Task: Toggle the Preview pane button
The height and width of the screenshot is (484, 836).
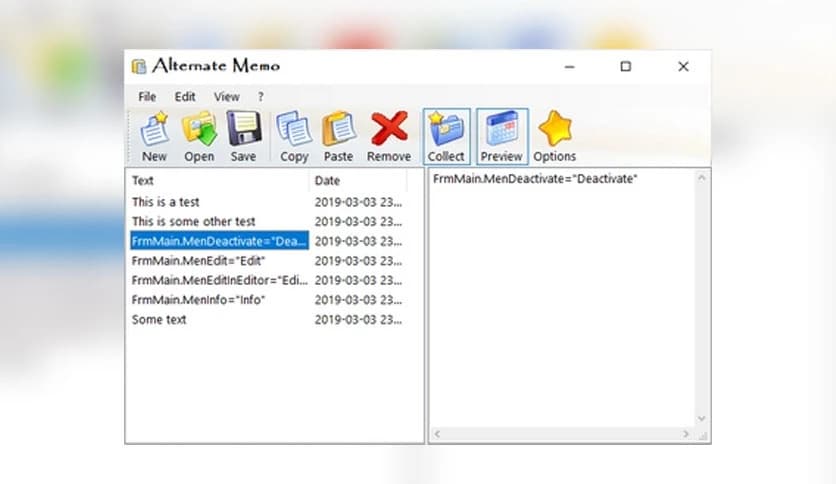Action: pyautogui.click(x=501, y=136)
